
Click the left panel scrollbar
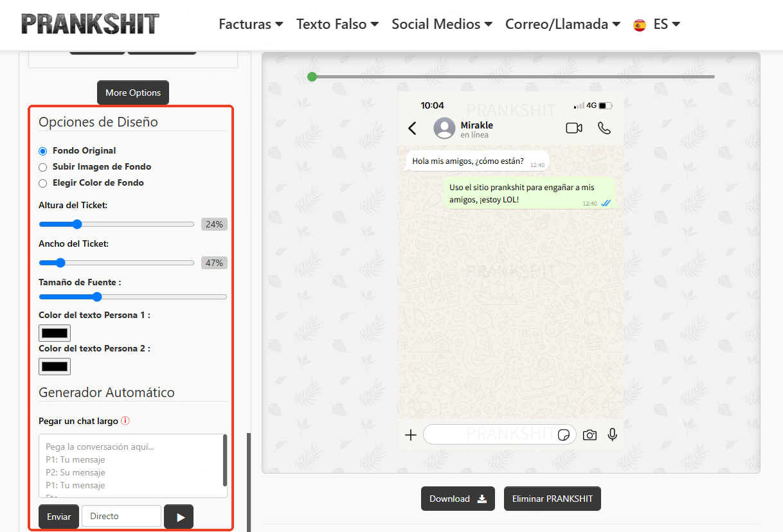click(x=249, y=482)
